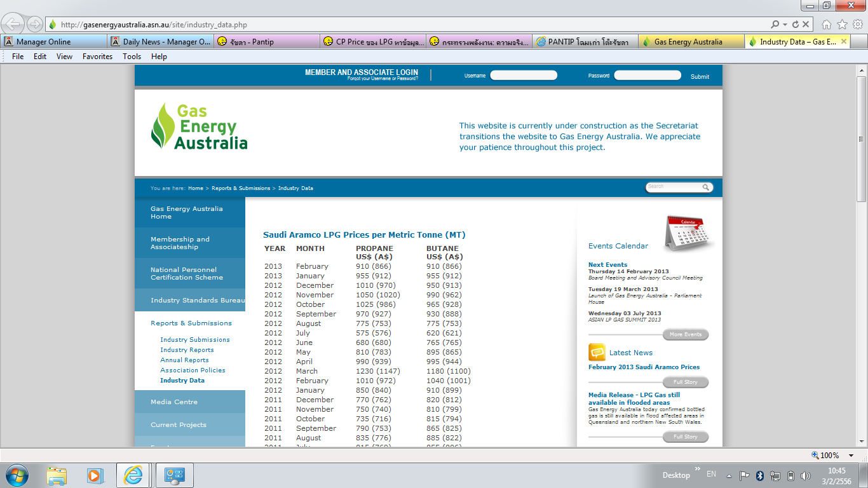Image resolution: width=868 pixels, height=488 pixels.
Task: Open the browser Tools gear icon
Action: pyautogui.click(x=857, y=25)
